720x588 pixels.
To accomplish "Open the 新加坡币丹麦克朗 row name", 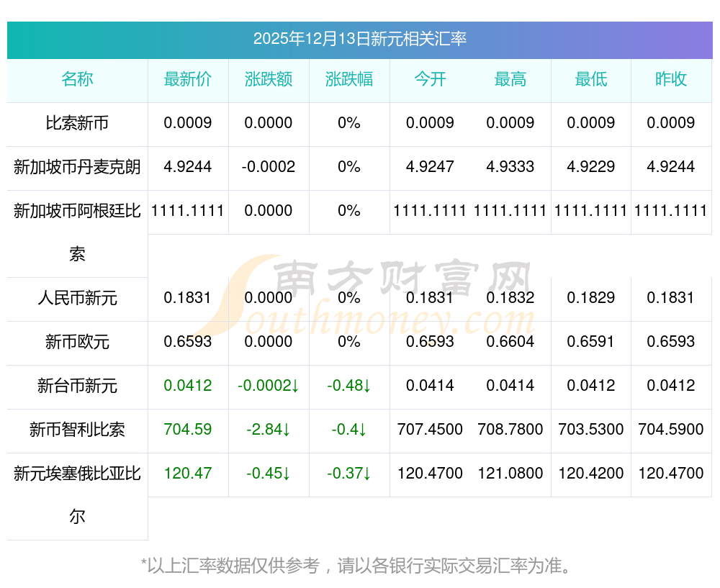I will (77, 167).
